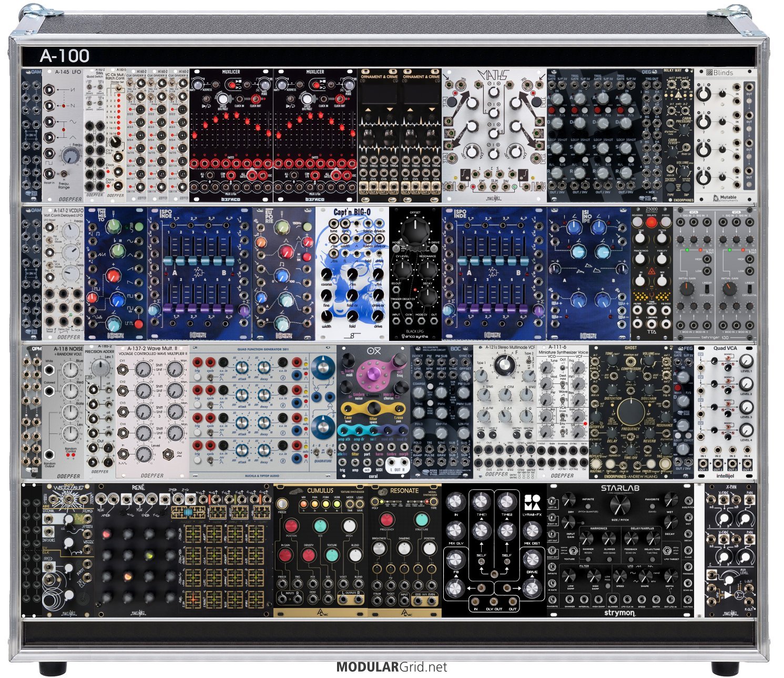Select the Blinds module by Mutable Instruments

pyautogui.click(x=726, y=135)
